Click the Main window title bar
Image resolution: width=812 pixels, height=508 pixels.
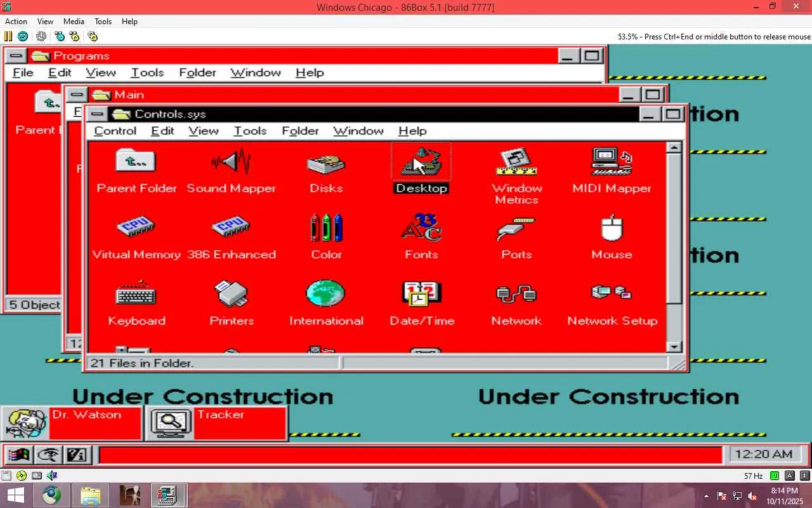(353, 95)
